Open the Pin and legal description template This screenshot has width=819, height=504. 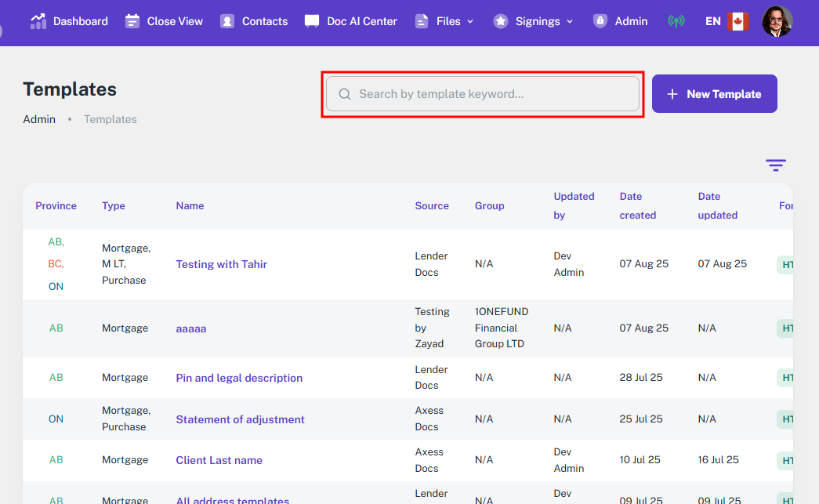pyautogui.click(x=239, y=378)
